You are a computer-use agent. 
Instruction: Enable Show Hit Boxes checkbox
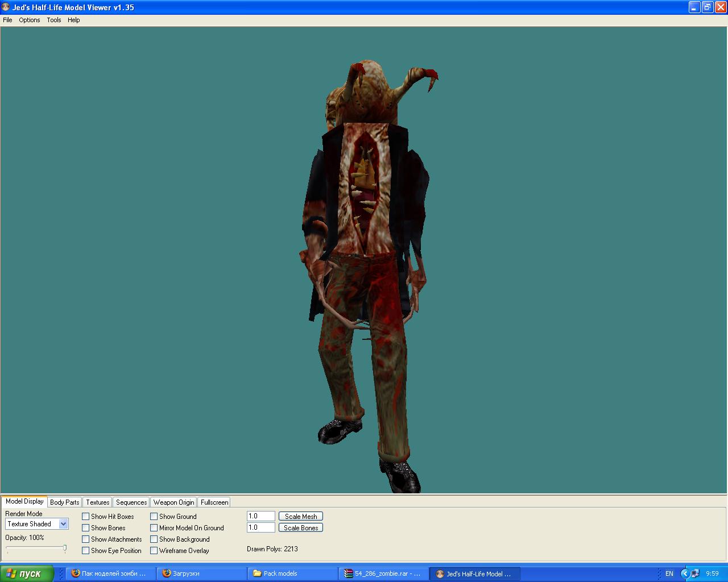pyautogui.click(x=86, y=517)
